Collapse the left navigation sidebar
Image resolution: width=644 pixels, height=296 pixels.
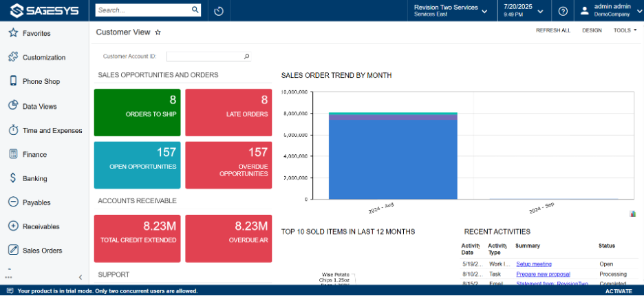(80, 277)
